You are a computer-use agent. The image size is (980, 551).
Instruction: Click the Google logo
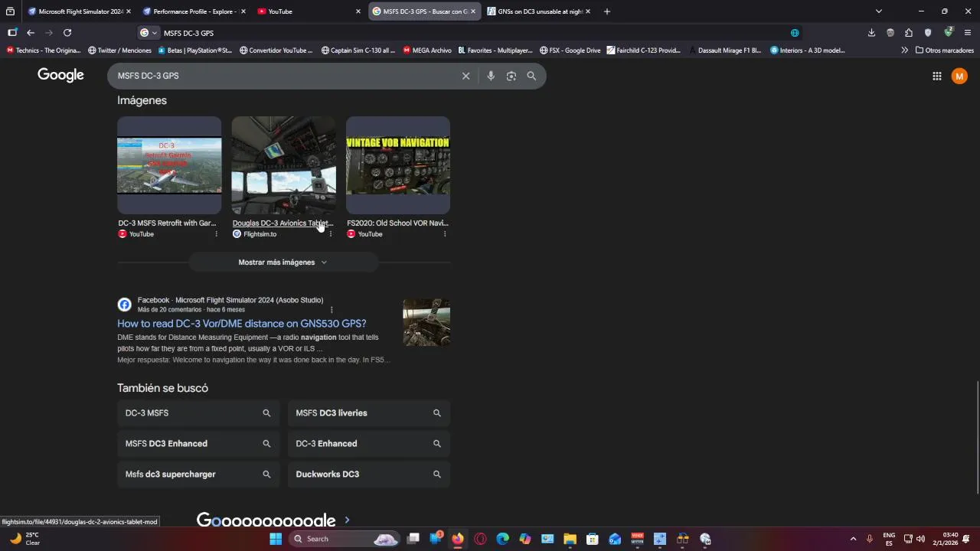pos(60,75)
